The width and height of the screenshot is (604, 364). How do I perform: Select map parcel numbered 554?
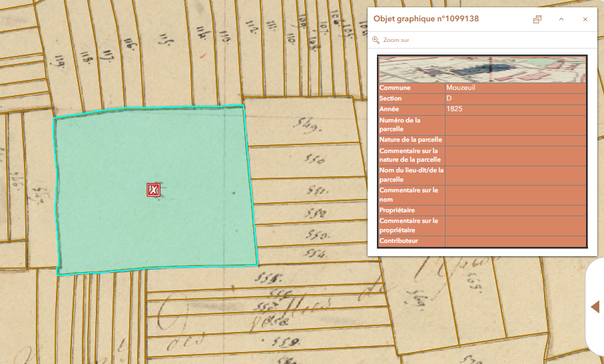[313, 254]
